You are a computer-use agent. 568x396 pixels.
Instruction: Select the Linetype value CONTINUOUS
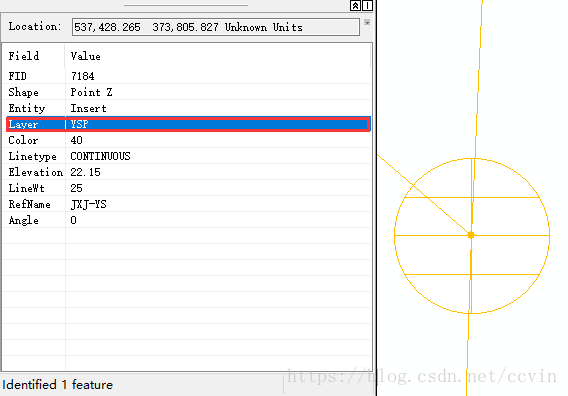[100, 156]
